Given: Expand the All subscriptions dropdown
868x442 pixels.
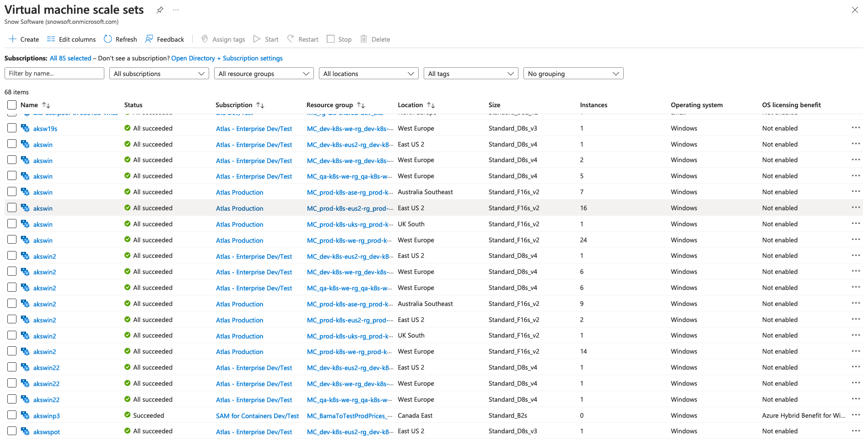Looking at the screenshot, I should tap(159, 74).
